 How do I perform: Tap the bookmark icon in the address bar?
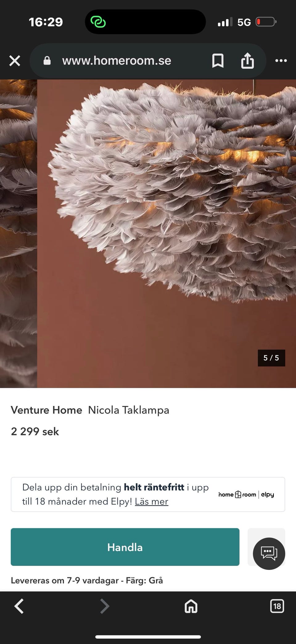point(218,61)
